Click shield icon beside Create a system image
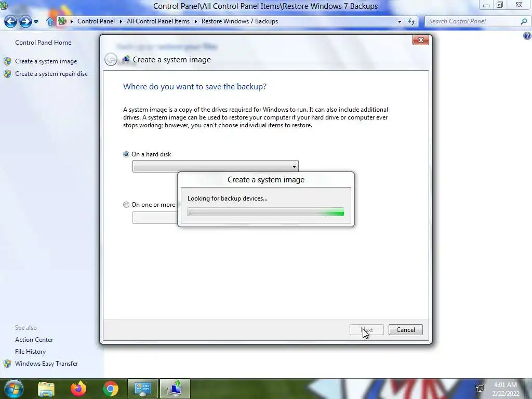 coord(7,61)
